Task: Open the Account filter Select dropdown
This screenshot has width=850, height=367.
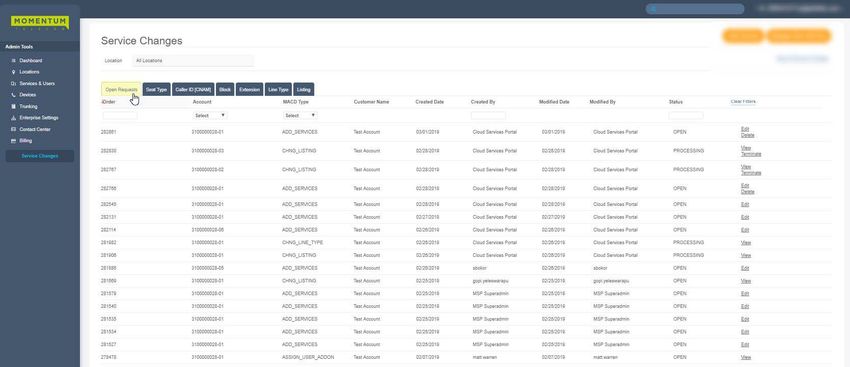Action: coord(210,115)
